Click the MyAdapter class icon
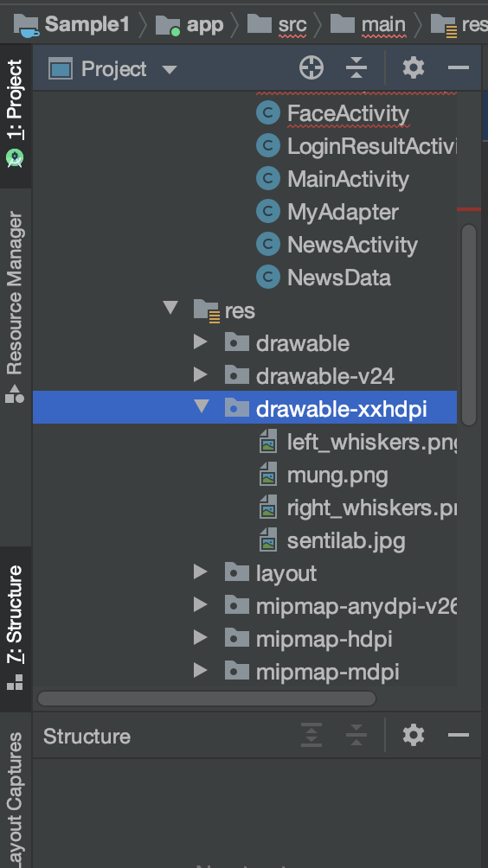 pyautogui.click(x=268, y=212)
